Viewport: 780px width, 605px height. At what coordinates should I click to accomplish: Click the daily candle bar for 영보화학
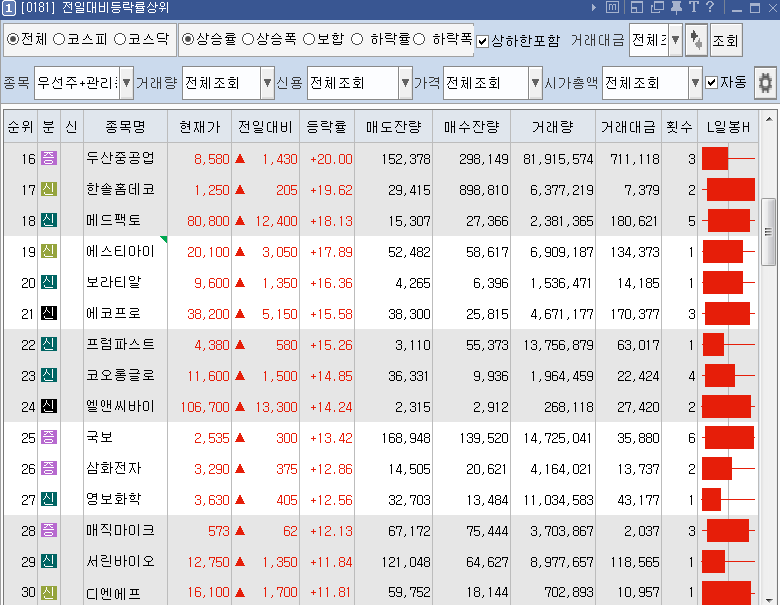coord(728,500)
